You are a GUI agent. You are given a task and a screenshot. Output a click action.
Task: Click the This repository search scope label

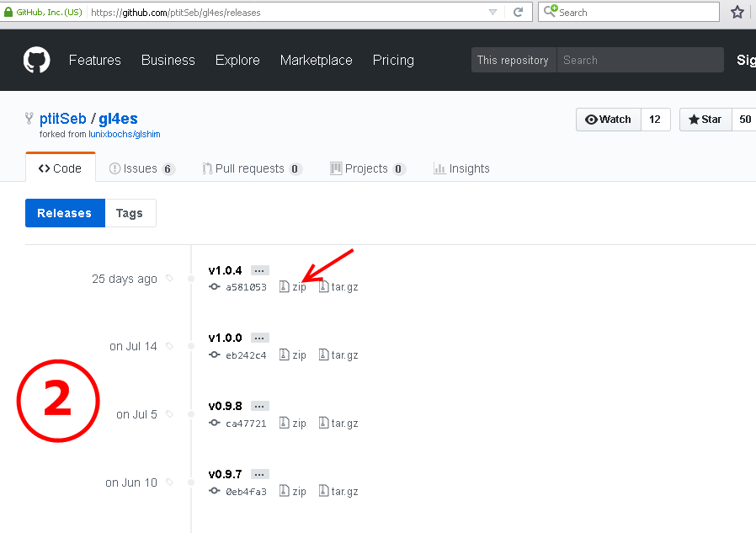click(514, 60)
